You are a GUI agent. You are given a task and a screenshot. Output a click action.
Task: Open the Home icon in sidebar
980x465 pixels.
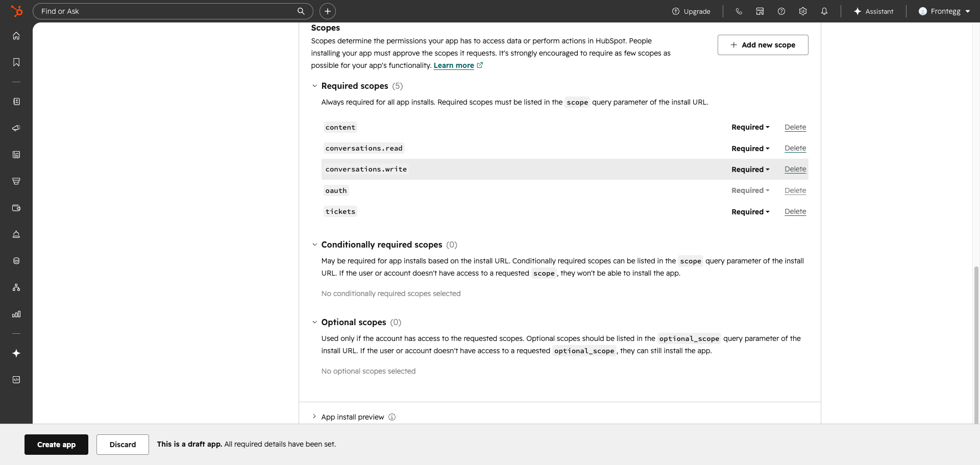(16, 36)
